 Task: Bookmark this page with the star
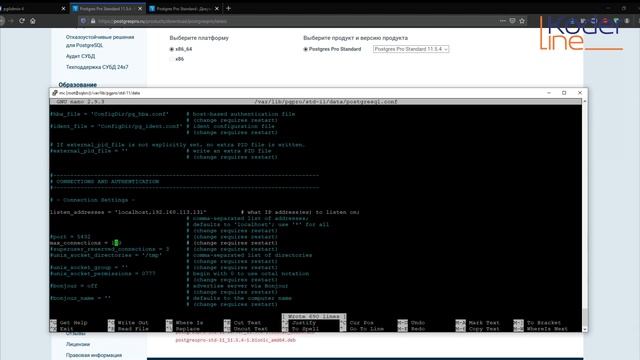[522, 21]
